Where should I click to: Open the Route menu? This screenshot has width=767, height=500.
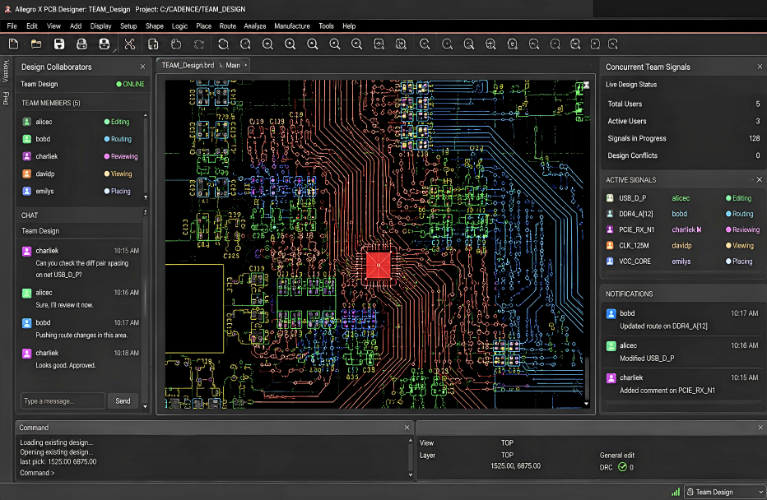coord(227,26)
